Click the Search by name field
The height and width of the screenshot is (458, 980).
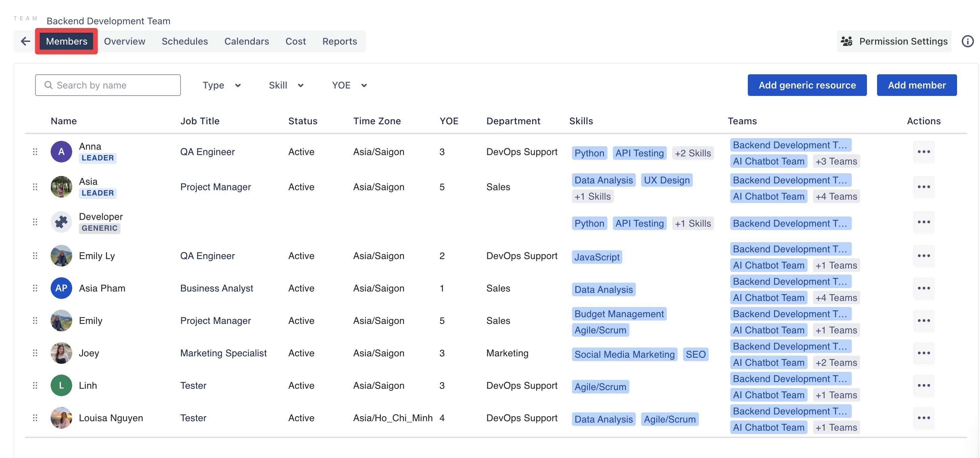click(x=108, y=85)
